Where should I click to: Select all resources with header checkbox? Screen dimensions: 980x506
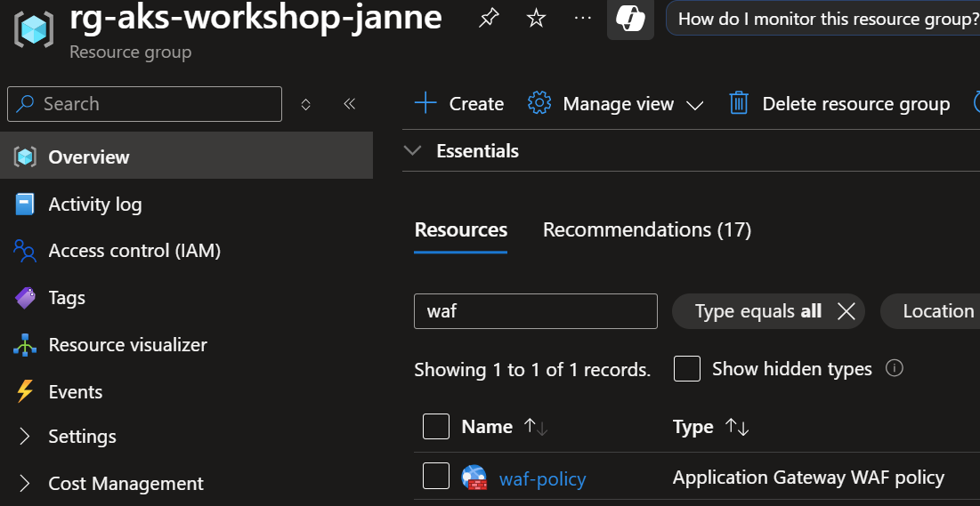tap(436, 427)
